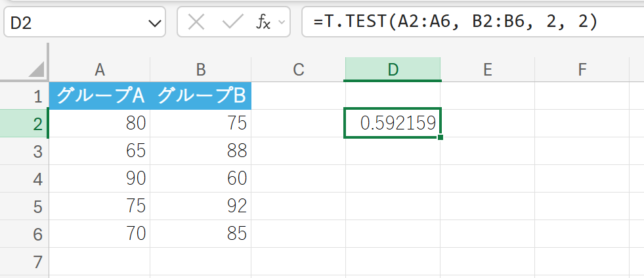This screenshot has width=644, height=278.
Task: Select row 2 header
Action: tap(24, 123)
